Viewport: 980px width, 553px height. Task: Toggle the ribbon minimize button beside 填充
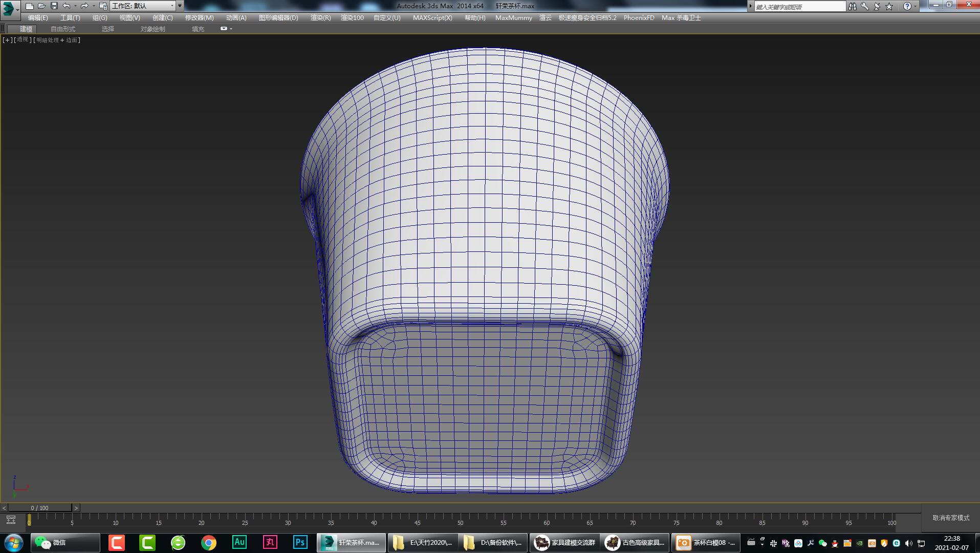(224, 29)
